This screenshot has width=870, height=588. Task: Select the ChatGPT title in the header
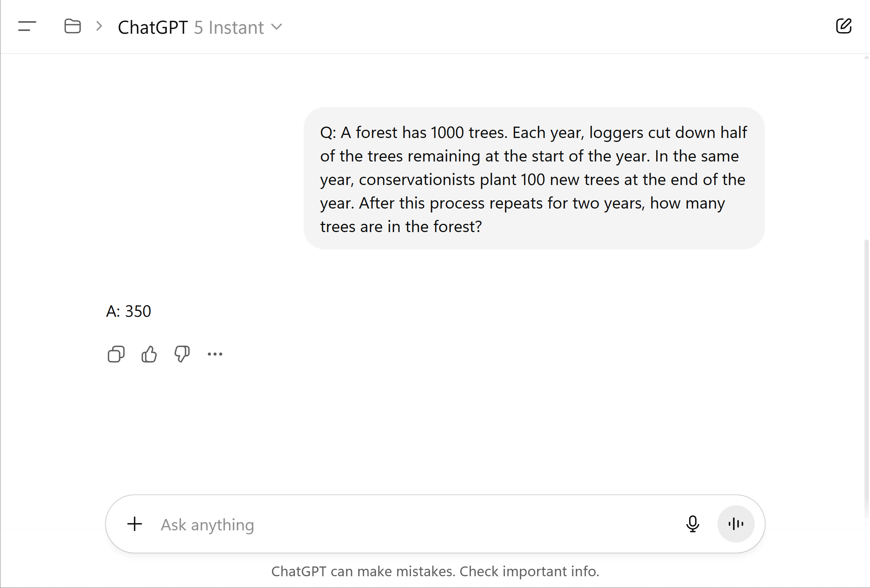coord(153,27)
